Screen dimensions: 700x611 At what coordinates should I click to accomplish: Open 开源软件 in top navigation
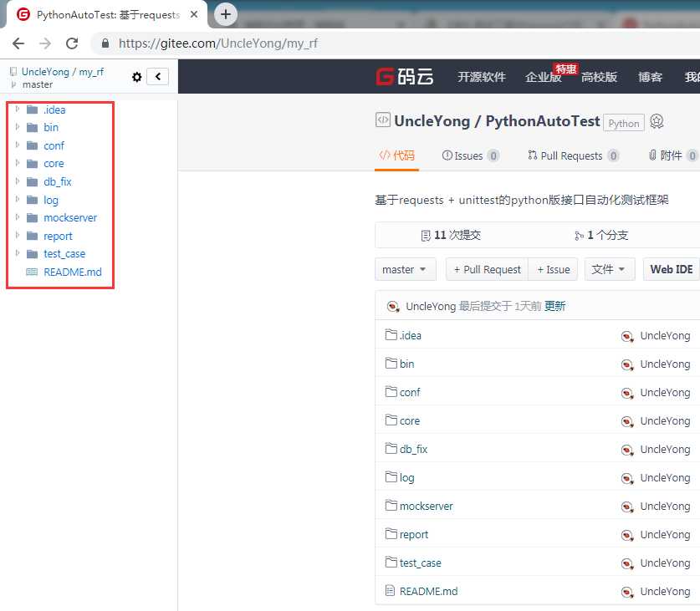(481, 77)
